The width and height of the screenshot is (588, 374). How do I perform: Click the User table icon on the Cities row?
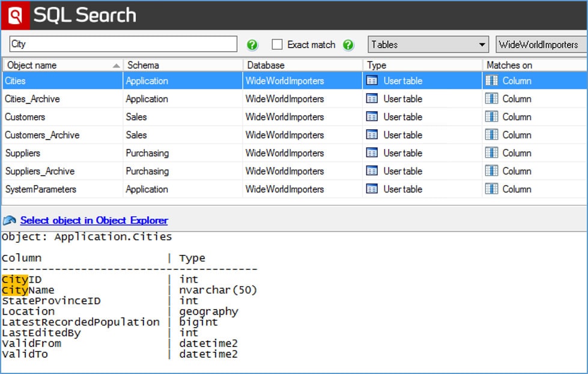click(x=372, y=81)
